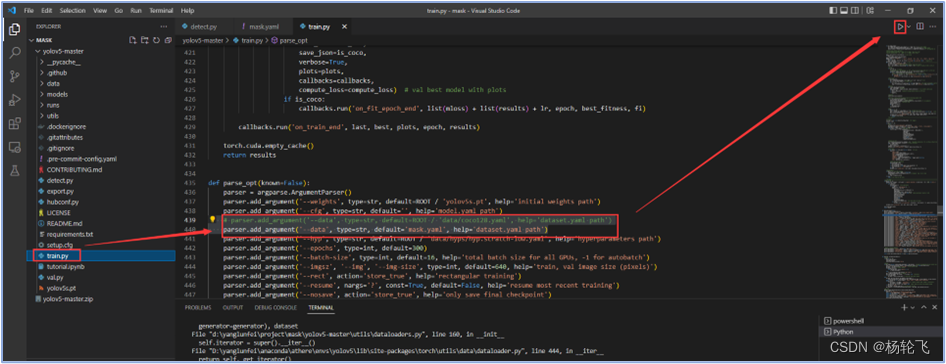The height and width of the screenshot is (364, 946).
Task: Toggle bottom panel visibility
Action: 844,10
